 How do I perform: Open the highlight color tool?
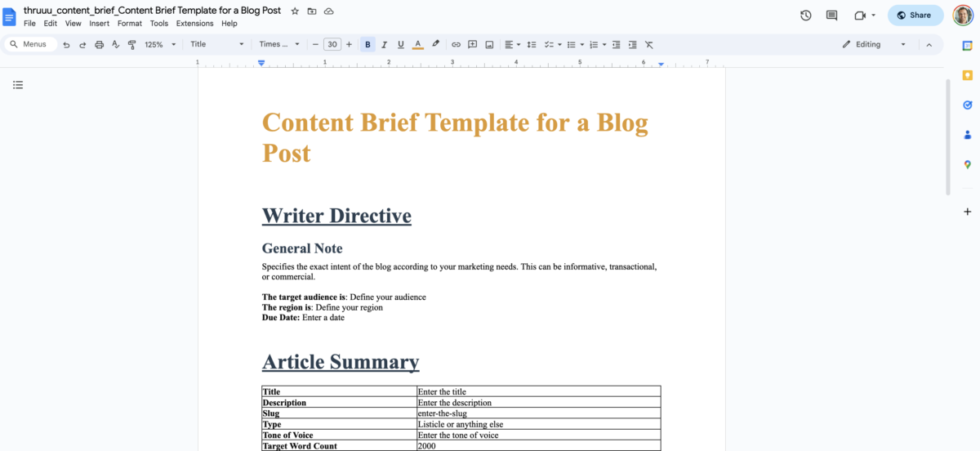[x=435, y=44]
